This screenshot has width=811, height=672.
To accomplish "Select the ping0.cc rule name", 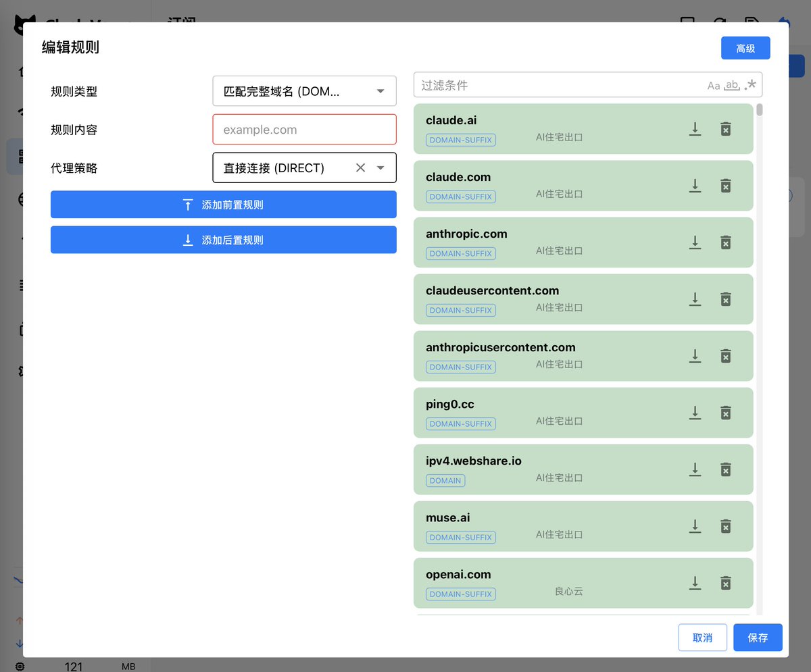I will pos(450,404).
